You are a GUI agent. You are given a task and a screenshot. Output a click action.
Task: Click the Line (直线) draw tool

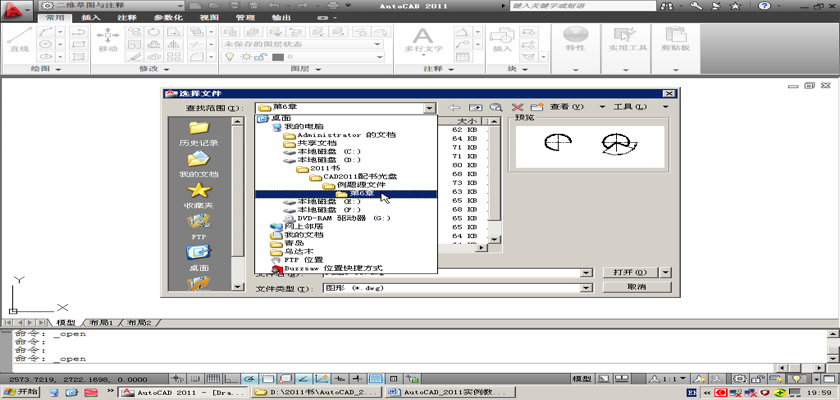tap(19, 40)
